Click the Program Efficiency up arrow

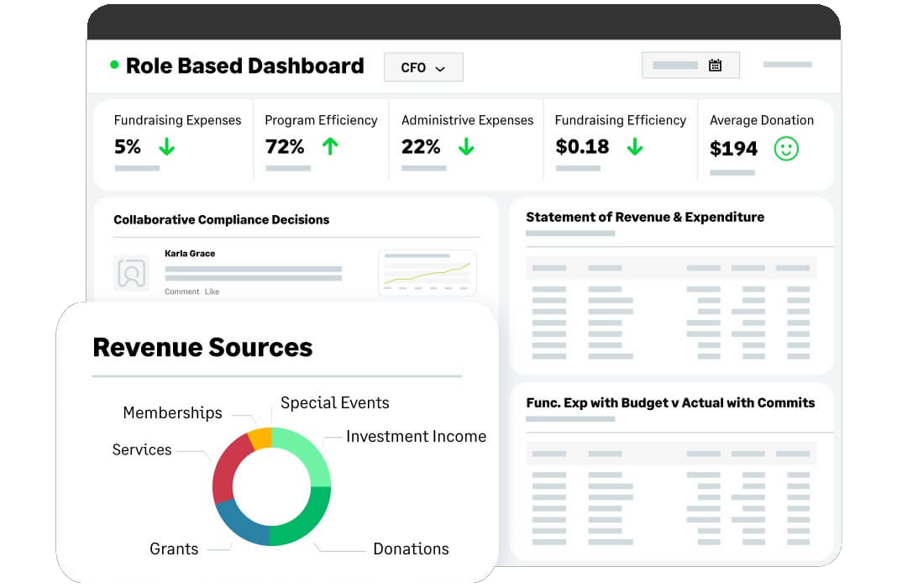[330, 147]
